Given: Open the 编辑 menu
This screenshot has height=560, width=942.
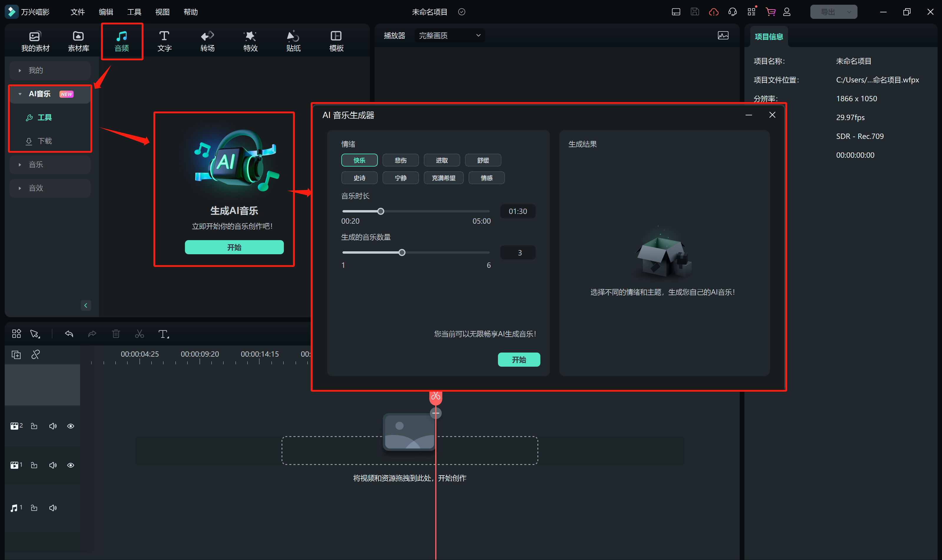Looking at the screenshot, I should click(x=106, y=12).
